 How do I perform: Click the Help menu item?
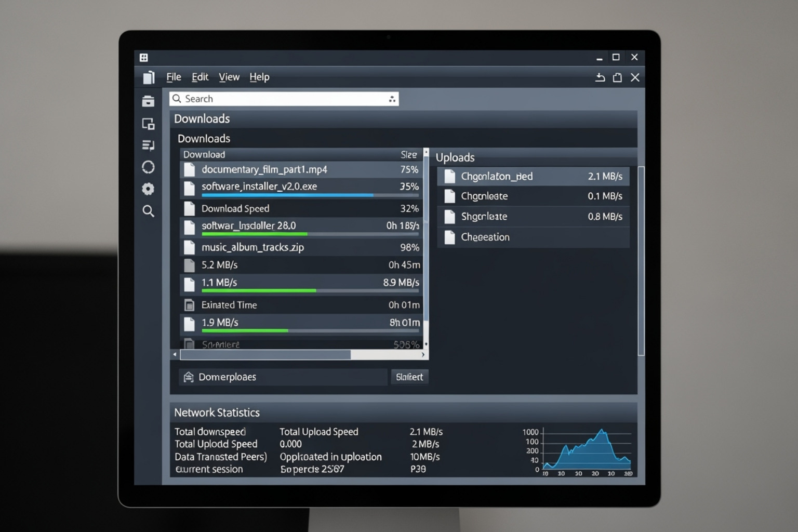tap(259, 77)
